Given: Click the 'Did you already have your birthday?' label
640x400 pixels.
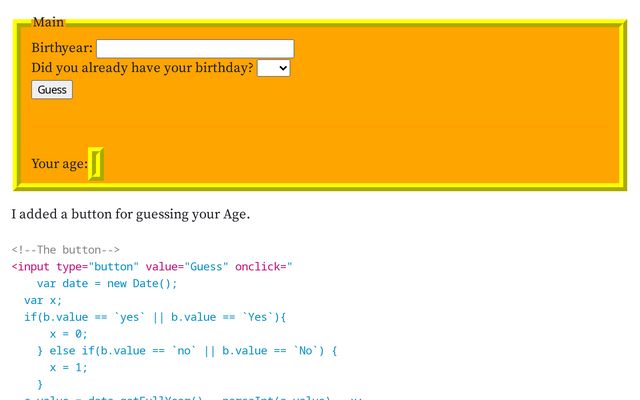Looking at the screenshot, I should coord(142,68).
